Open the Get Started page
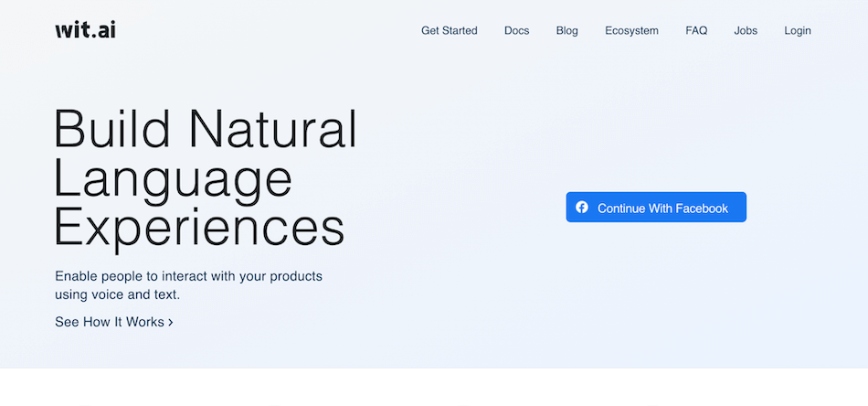The width and height of the screenshot is (868, 406). click(449, 30)
